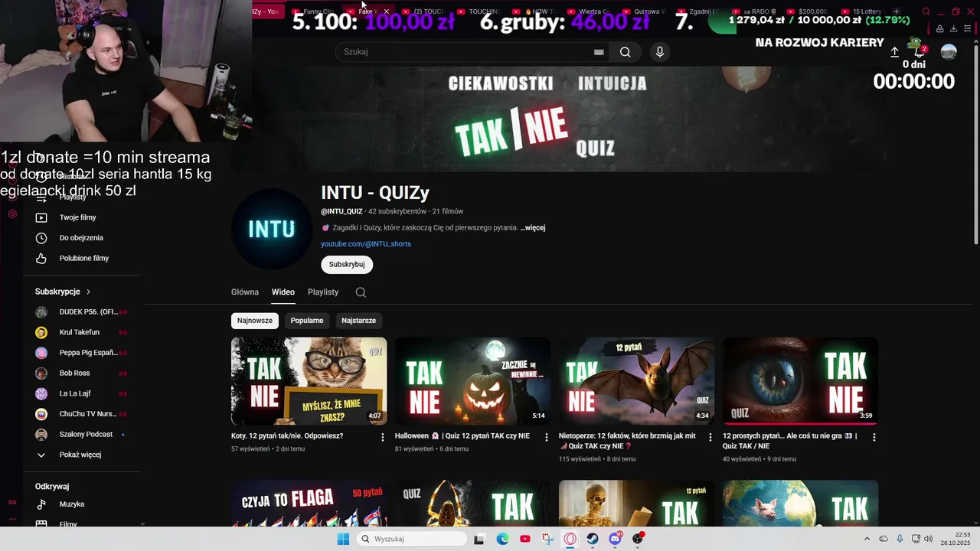The width and height of the screenshot is (980, 551).
Task: Show hidden system tray icons chevron
Action: tap(867, 539)
